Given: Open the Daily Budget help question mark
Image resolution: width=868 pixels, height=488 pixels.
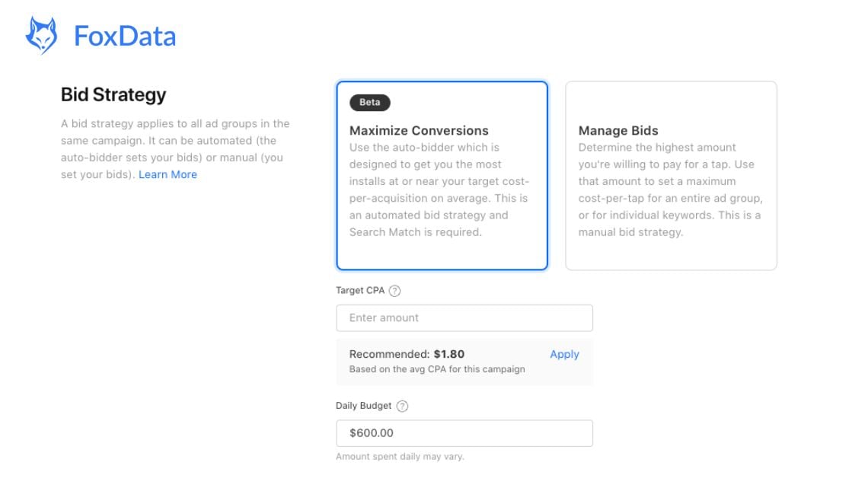Looking at the screenshot, I should [402, 406].
